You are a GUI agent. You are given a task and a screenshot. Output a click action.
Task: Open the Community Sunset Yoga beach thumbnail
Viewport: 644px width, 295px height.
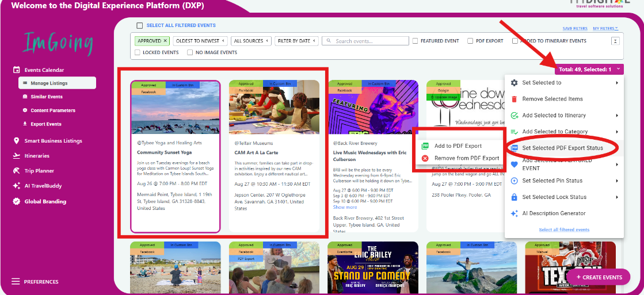[x=176, y=107]
